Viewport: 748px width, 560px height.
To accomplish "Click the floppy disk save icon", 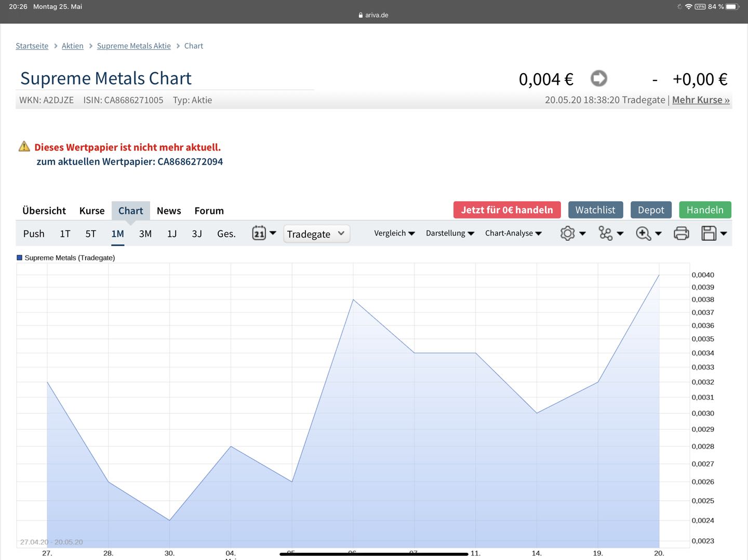I will (x=709, y=234).
